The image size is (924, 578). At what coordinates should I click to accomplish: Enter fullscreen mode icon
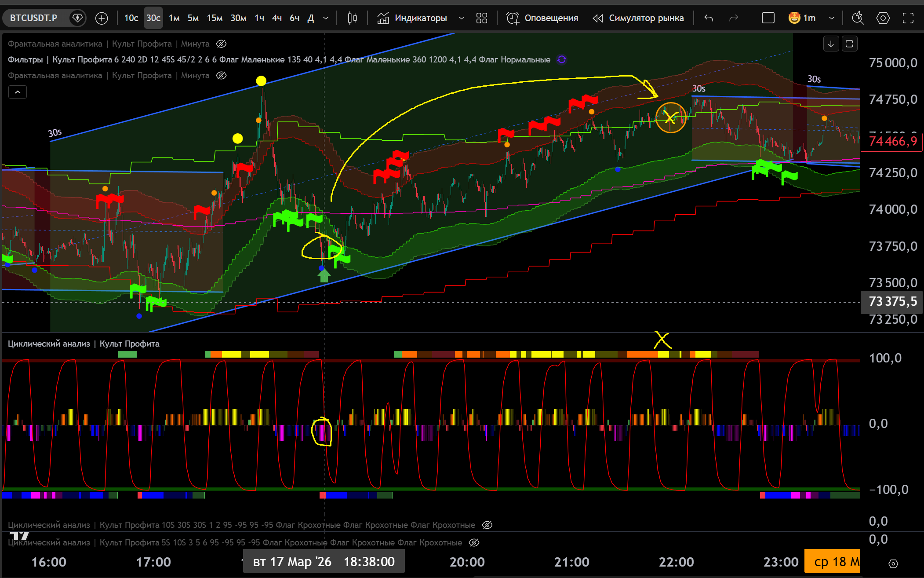coord(908,18)
